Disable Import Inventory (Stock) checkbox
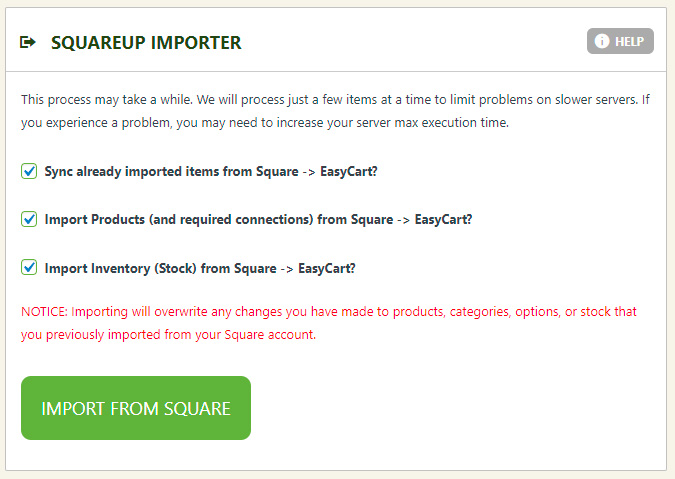Viewport: 675px width, 479px height. (29, 268)
